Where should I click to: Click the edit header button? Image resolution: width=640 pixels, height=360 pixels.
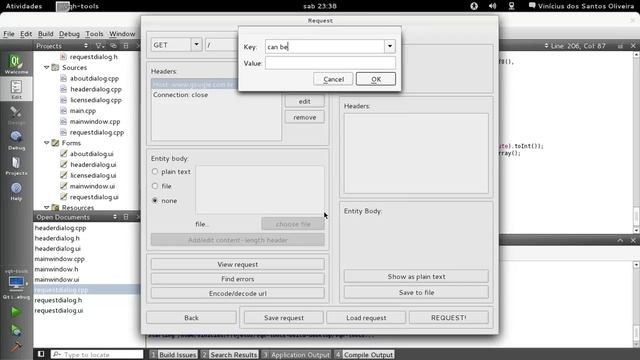[304, 101]
